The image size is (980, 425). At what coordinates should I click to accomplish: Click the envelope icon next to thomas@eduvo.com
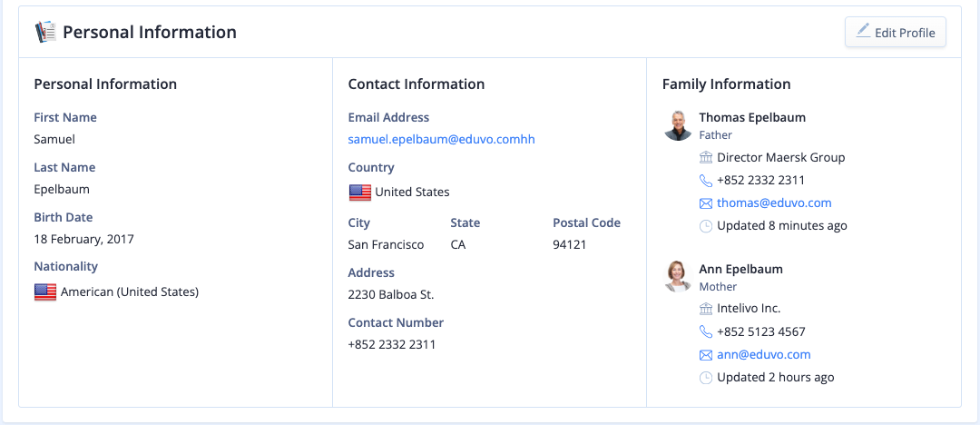click(x=706, y=203)
